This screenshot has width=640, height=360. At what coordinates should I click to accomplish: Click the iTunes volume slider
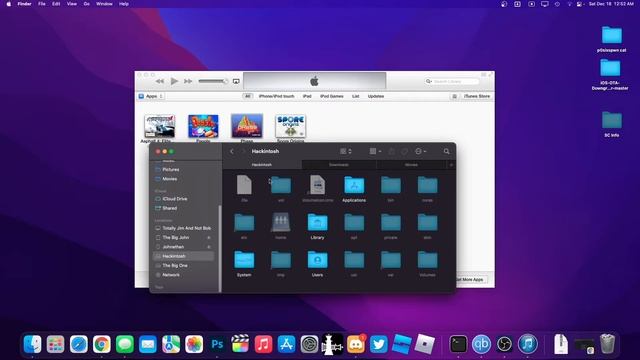213,81
